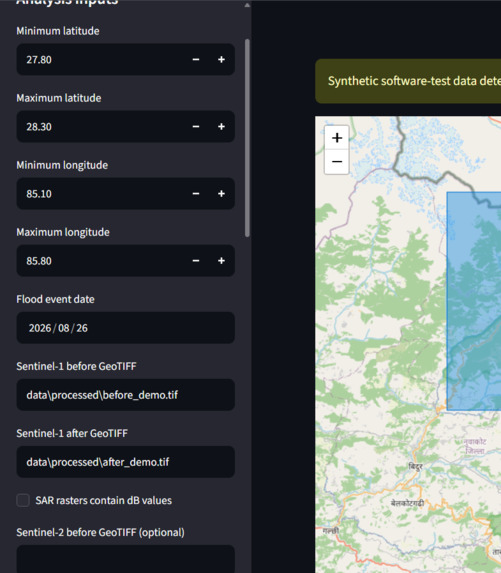Image resolution: width=501 pixels, height=573 pixels.
Task: Click the sidebar vertical scrollbar
Action: (247, 138)
